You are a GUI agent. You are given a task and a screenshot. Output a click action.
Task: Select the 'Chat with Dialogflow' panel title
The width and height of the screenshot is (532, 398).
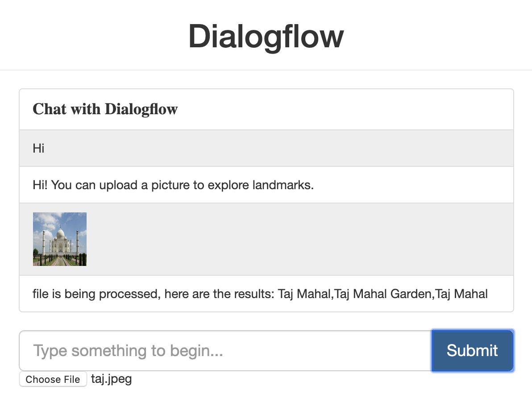pos(105,109)
